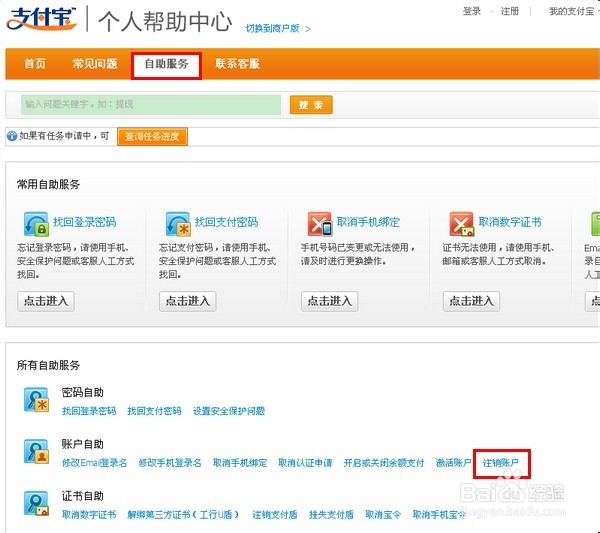Click the 设置安全保护问题 link
The height and width of the screenshot is (533, 600).
click(x=229, y=411)
